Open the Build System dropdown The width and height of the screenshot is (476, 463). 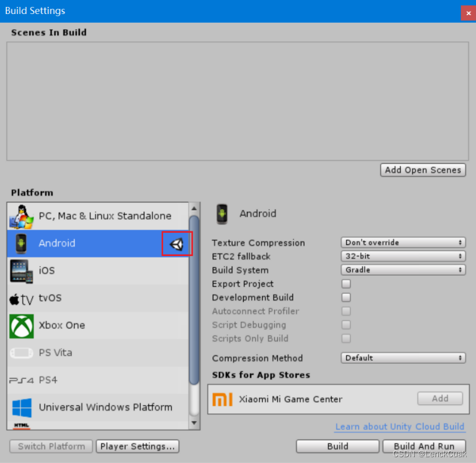pyautogui.click(x=403, y=269)
